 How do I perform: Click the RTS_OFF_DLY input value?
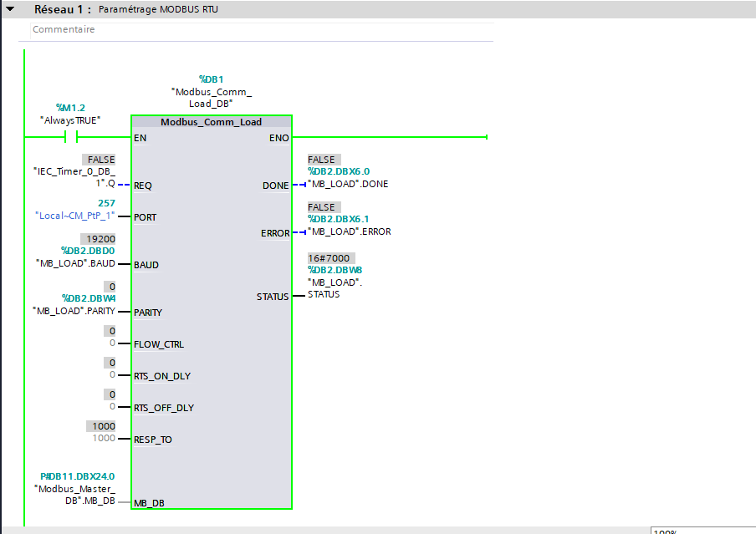coord(112,407)
